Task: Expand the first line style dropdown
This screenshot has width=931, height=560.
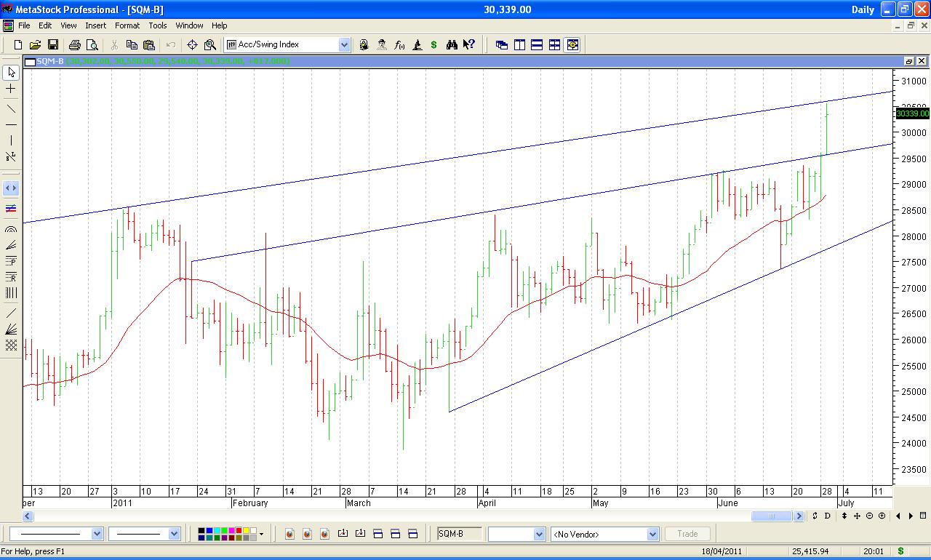Action: [x=97, y=535]
